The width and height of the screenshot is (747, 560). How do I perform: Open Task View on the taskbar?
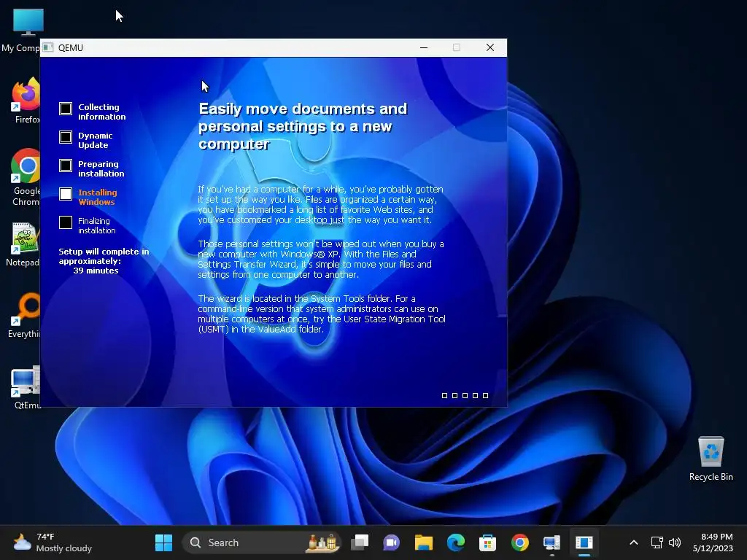tap(360, 542)
